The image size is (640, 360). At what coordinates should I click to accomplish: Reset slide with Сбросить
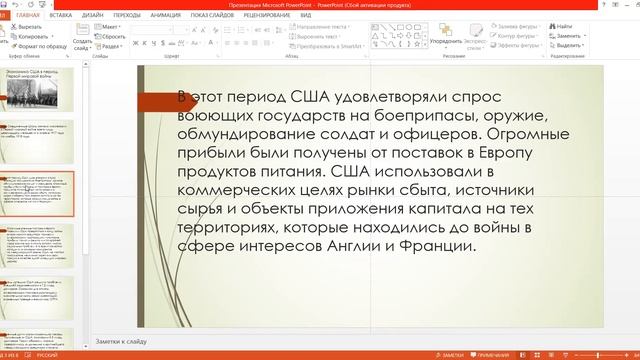(x=110, y=36)
